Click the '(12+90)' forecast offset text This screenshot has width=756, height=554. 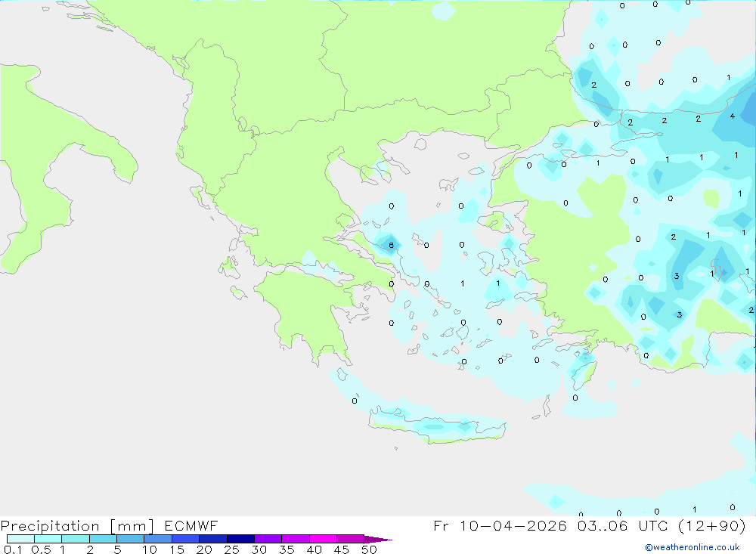point(711,525)
